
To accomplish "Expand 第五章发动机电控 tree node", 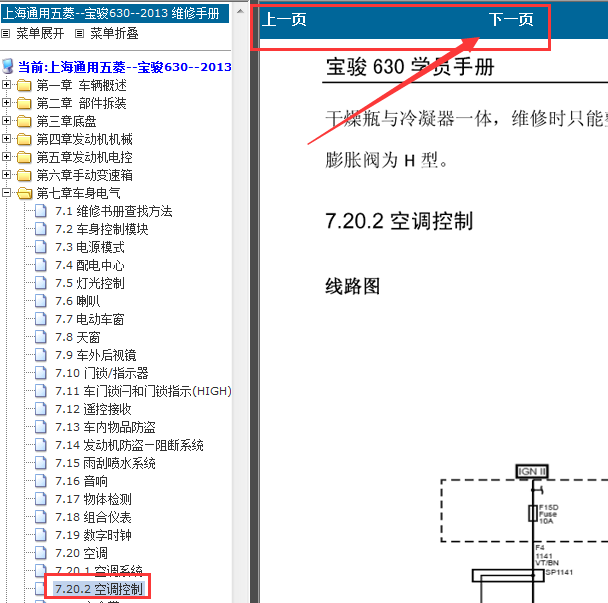I will click(6, 157).
